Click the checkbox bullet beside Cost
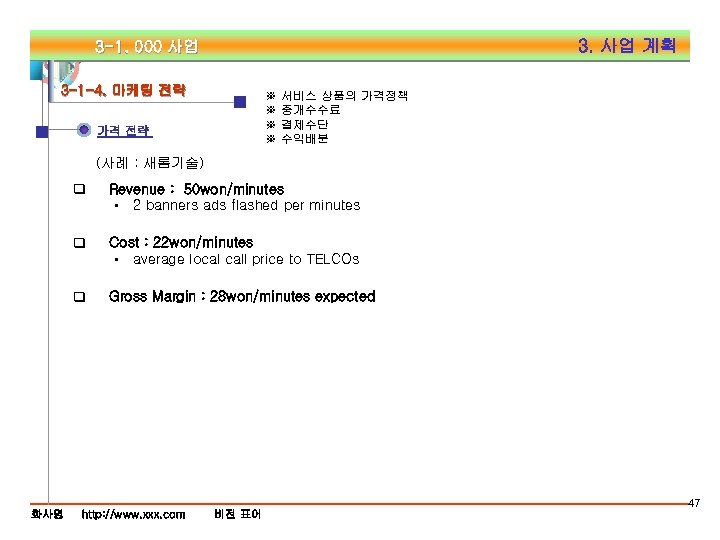Viewport: 720px width, 540px height. (79, 242)
